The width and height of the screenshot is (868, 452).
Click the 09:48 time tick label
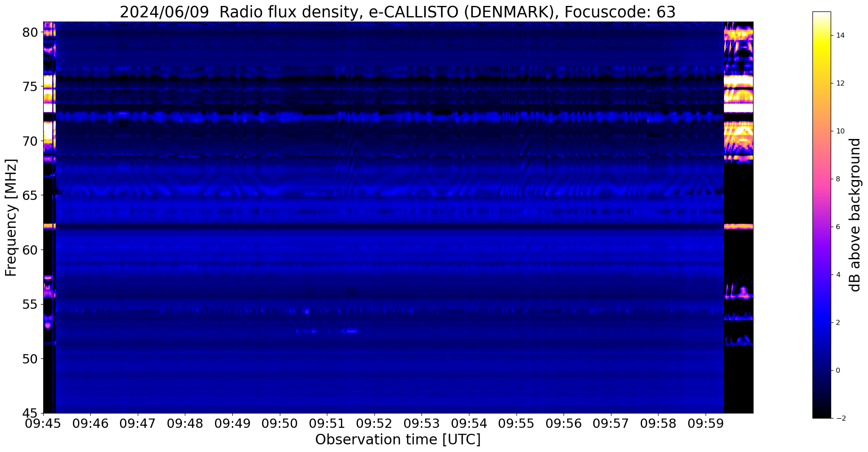(185, 423)
